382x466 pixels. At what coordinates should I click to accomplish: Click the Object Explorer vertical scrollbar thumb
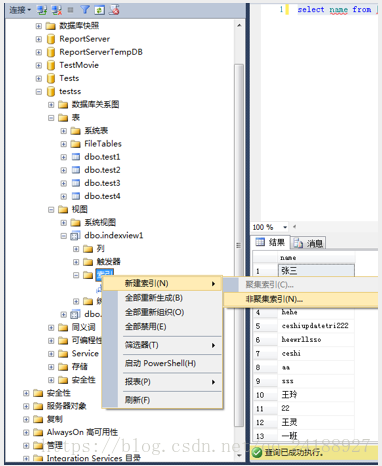click(x=239, y=245)
